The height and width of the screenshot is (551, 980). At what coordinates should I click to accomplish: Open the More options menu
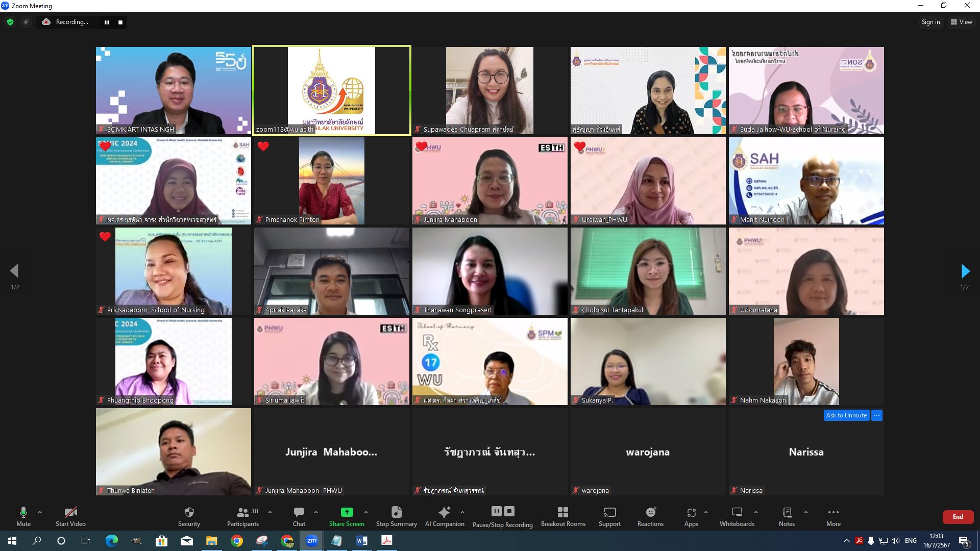click(833, 512)
